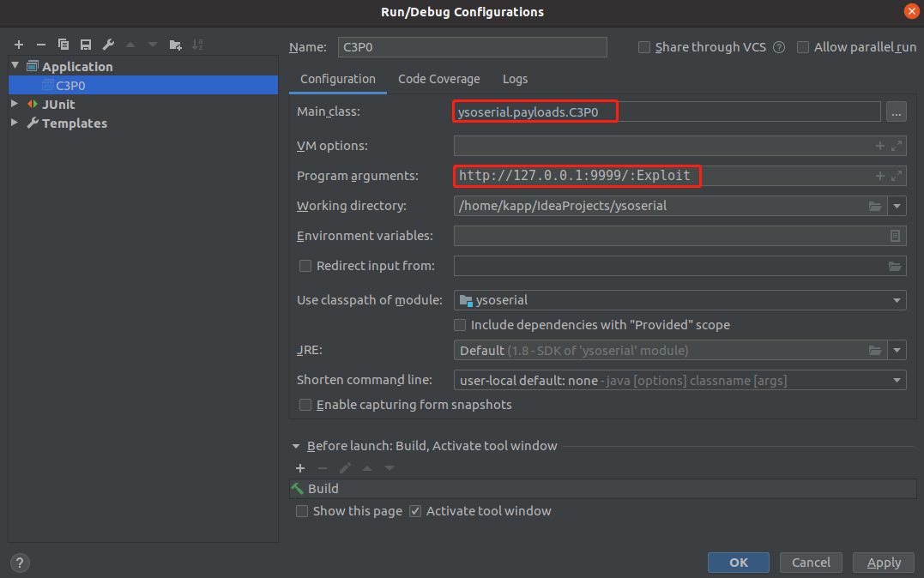Click the copy configuration icon
Viewport: 924px width, 578px height.
point(63,45)
